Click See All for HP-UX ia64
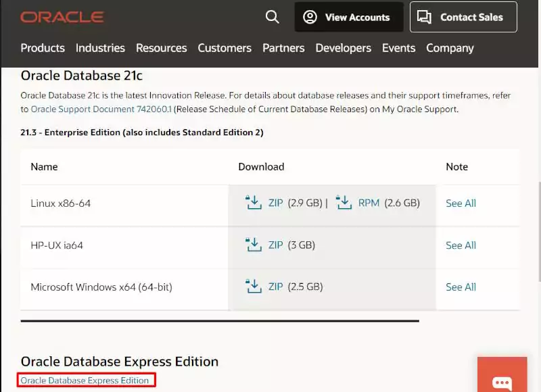Viewport: 541px width, 392px height. [x=461, y=245]
